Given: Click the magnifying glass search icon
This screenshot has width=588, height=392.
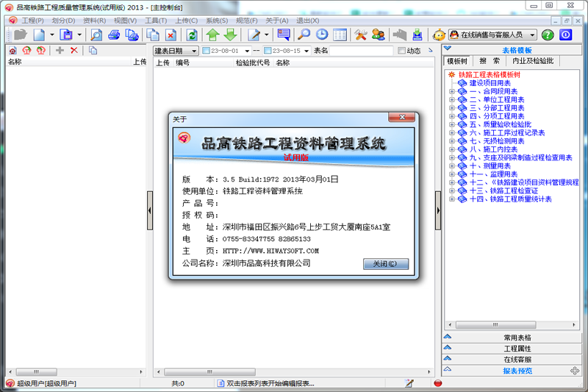Looking at the screenshot, I should pyautogui.click(x=304, y=35).
